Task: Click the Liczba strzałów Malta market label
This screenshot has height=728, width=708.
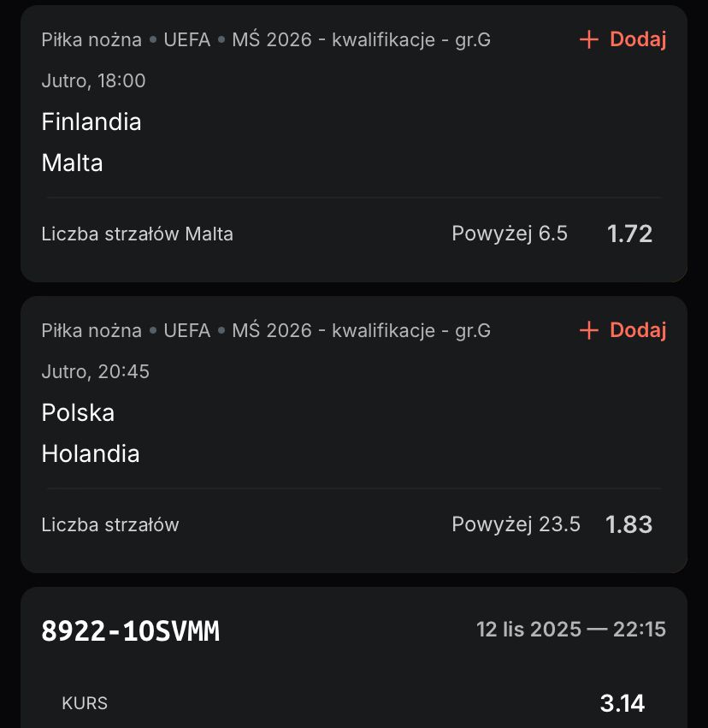Action: point(137,234)
